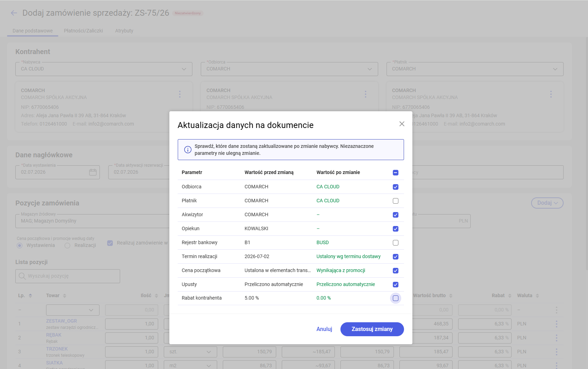Switch to Płatności/Zaliczki tab
Image resolution: width=588 pixels, height=369 pixels.
tap(83, 31)
